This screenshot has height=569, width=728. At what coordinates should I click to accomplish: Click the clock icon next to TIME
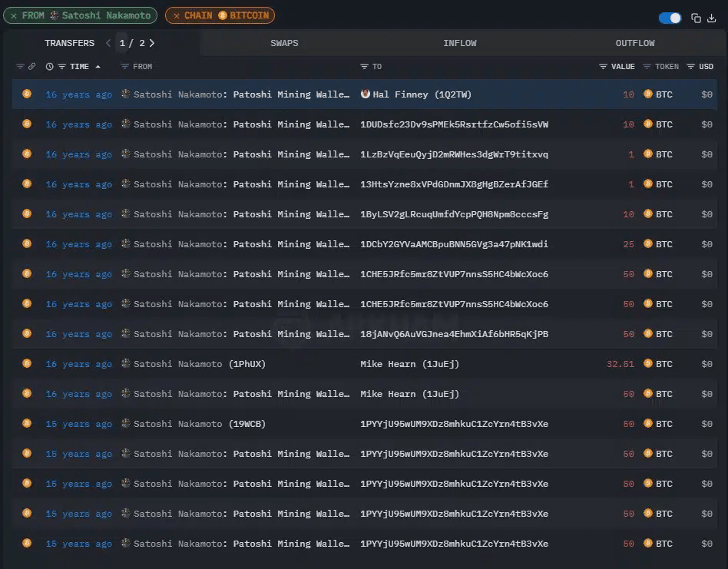(x=49, y=67)
